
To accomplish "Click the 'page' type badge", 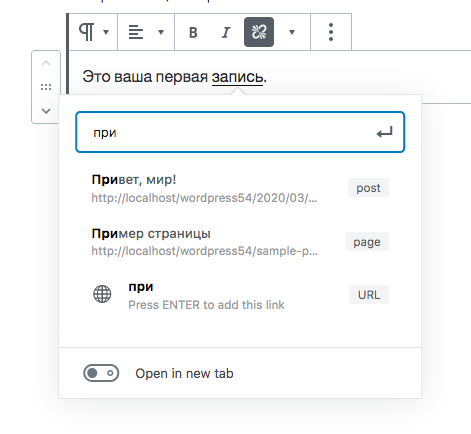I will 367,242.
